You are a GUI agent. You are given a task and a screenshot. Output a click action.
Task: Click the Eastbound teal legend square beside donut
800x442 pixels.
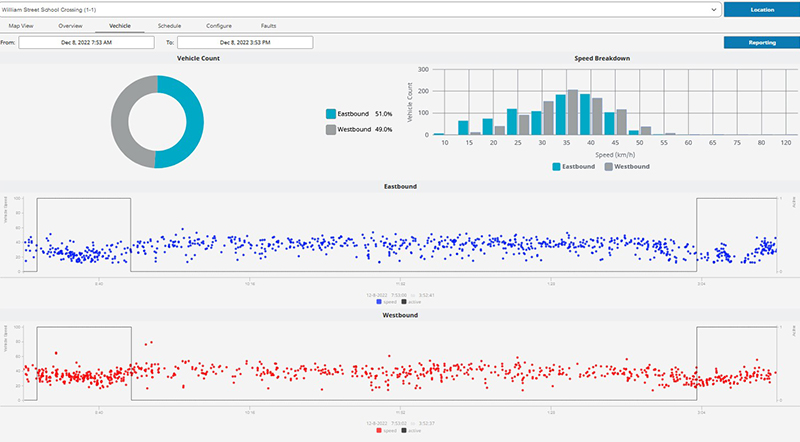coord(332,115)
